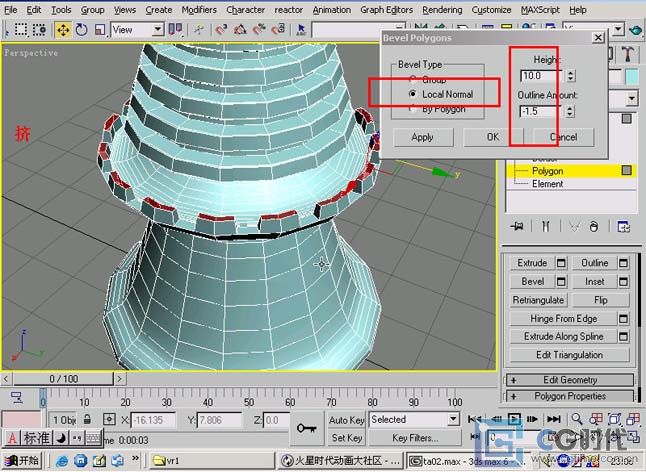Click the named selection sets arrow icon
The image size is (646, 472).
(301, 30)
